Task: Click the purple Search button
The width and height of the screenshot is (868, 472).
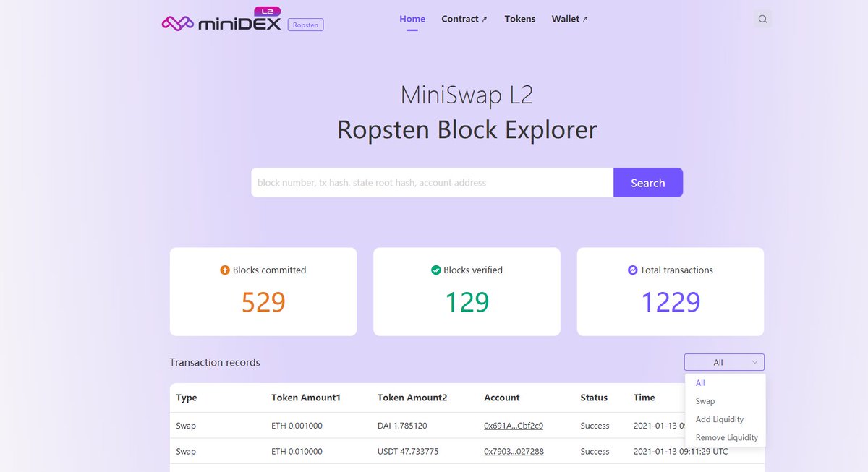Action: click(648, 183)
